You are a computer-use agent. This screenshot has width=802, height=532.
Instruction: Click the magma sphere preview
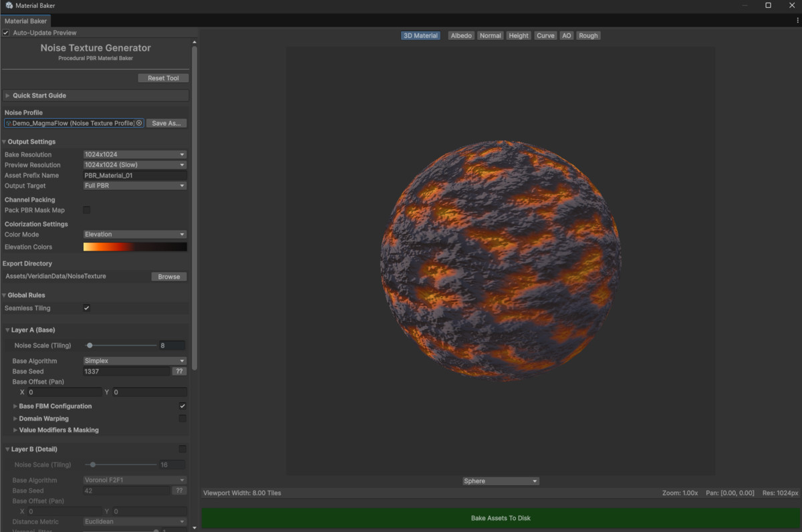click(x=501, y=261)
